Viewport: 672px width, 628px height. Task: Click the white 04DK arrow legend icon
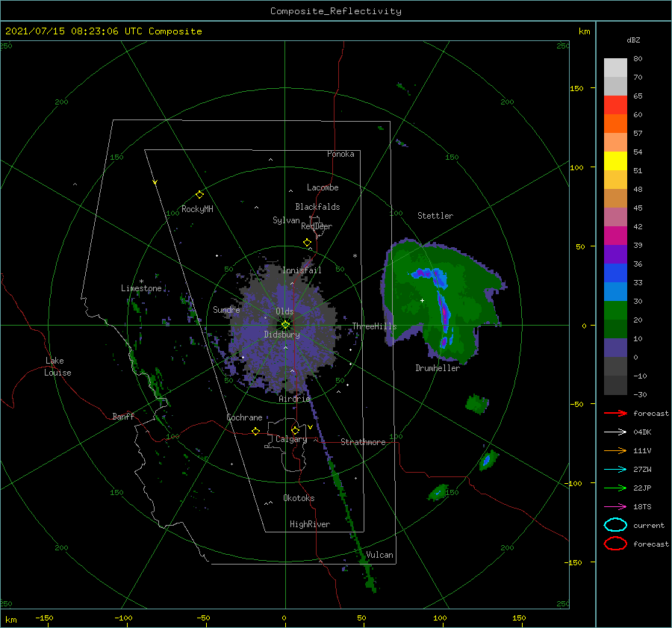coord(615,432)
